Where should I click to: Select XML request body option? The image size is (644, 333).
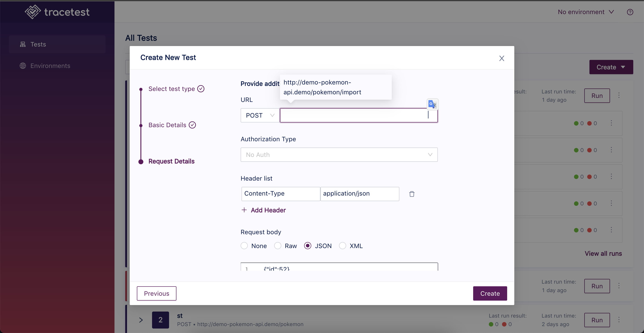[343, 246]
